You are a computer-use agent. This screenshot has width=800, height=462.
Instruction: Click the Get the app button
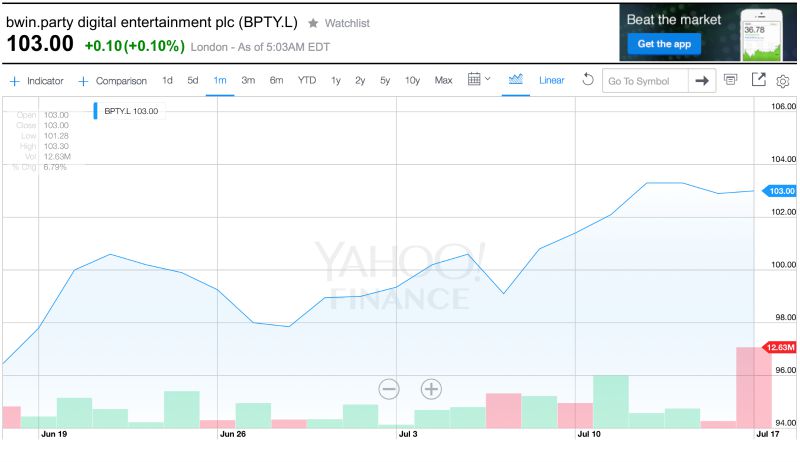click(664, 44)
